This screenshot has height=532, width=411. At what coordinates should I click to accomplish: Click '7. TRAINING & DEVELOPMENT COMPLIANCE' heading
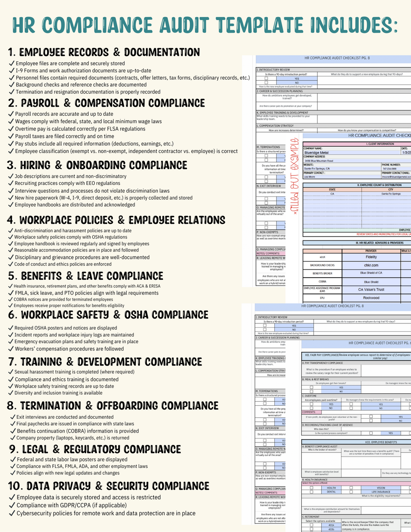coord(105,362)
